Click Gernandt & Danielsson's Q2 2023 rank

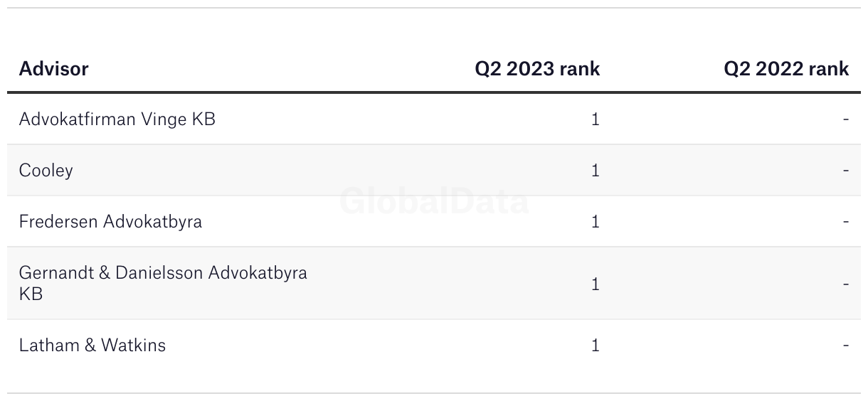click(596, 284)
